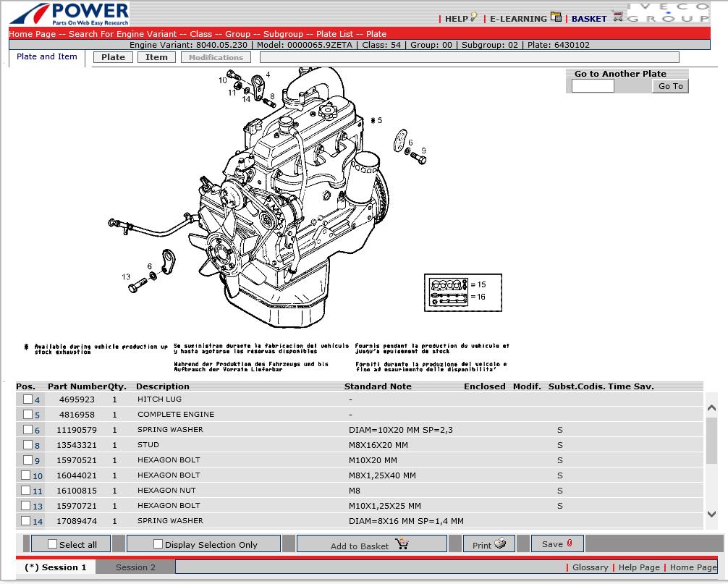Click the M8X1,25X40 MM standard note
This screenshot has height=584, width=728.
(382, 475)
